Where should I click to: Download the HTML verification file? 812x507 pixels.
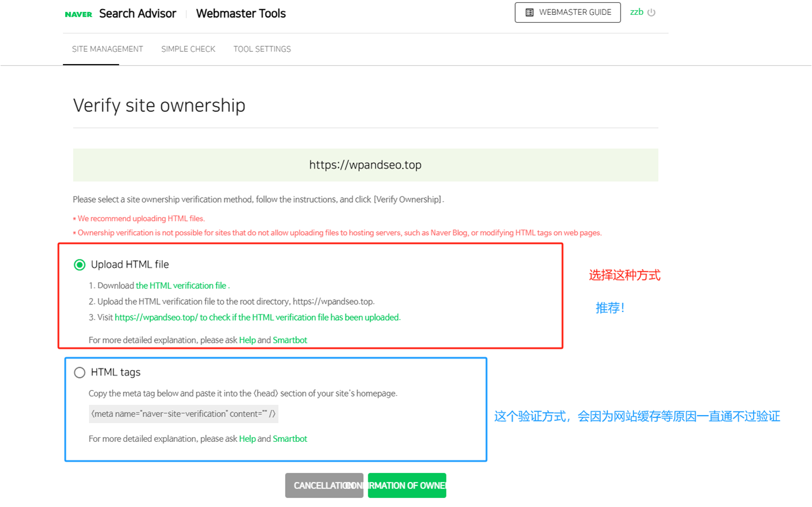181,286
